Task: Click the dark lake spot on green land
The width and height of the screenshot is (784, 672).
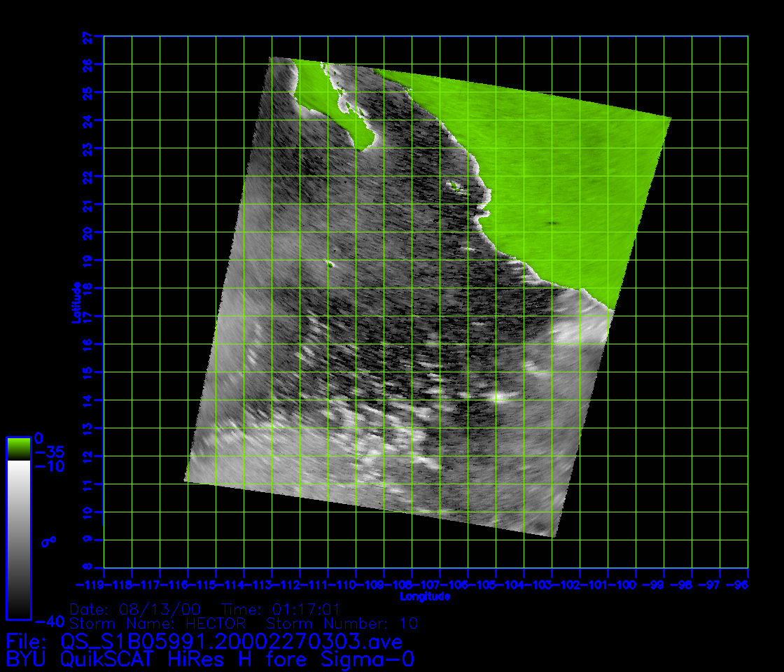Action: click(x=552, y=223)
